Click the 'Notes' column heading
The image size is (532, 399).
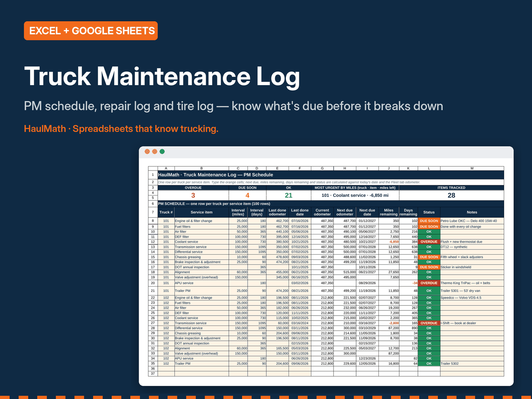click(x=472, y=212)
